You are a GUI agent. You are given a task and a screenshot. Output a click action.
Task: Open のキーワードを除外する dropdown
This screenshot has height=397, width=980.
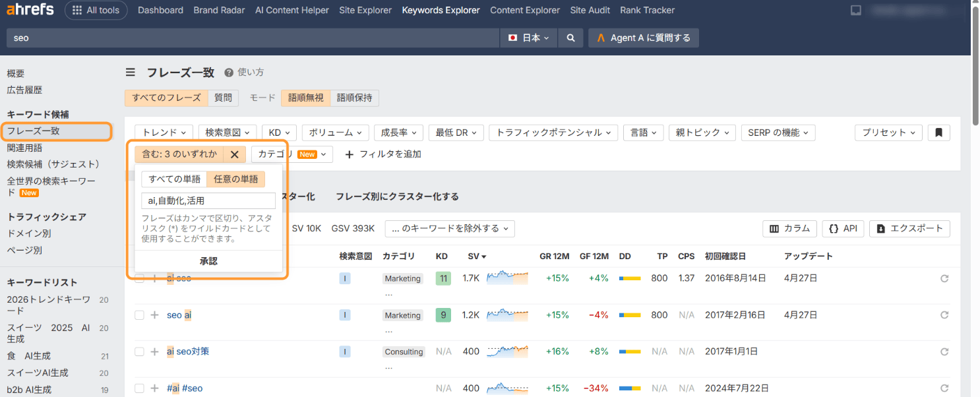pos(450,229)
